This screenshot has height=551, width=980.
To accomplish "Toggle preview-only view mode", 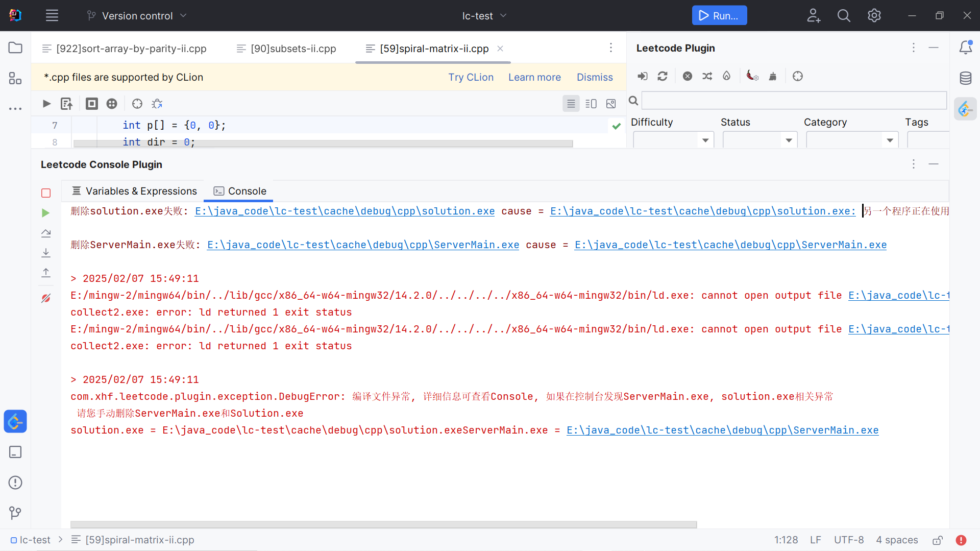I will tap(611, 104).
